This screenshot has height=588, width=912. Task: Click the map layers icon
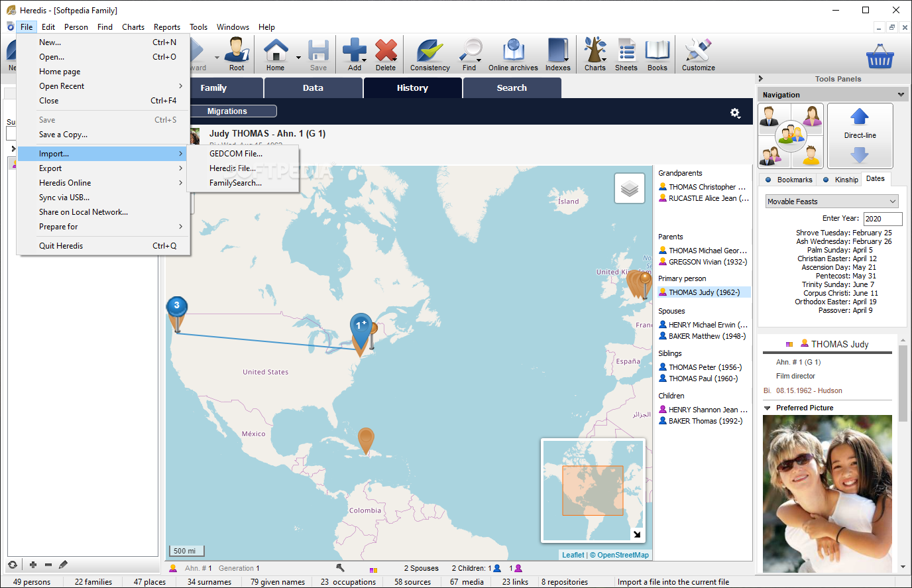pyautogui.click(x=630, y=189)
